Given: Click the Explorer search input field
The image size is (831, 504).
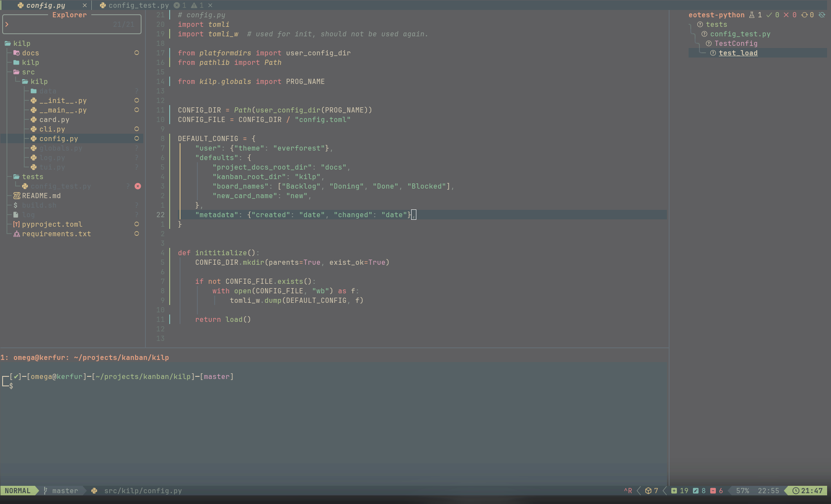Looking at the screenshot, I should 61,25.
